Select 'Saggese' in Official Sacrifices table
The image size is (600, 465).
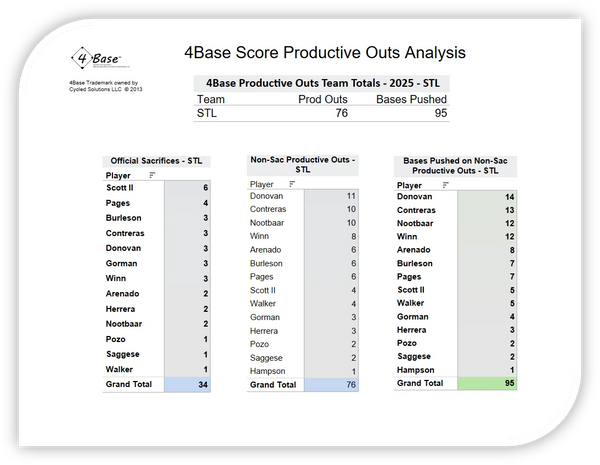click(123, 354)
